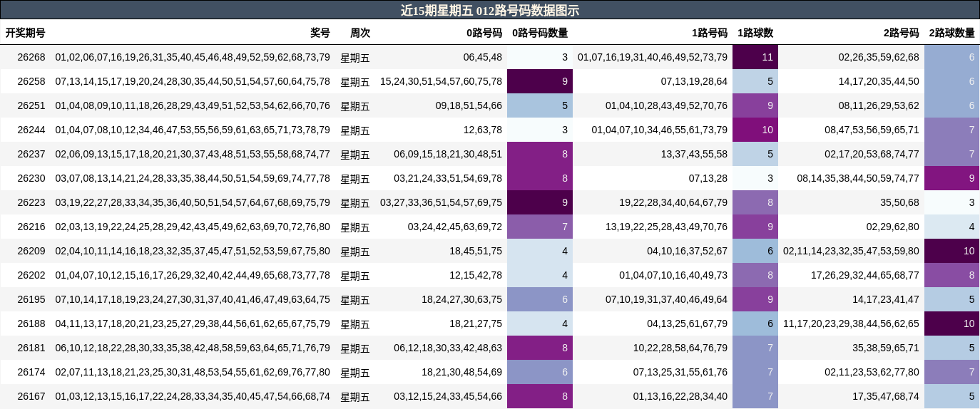980x409 pixels.
Task: Click the 1路号码 cell 07,13,19,28,64
Action: click(694, 81)
